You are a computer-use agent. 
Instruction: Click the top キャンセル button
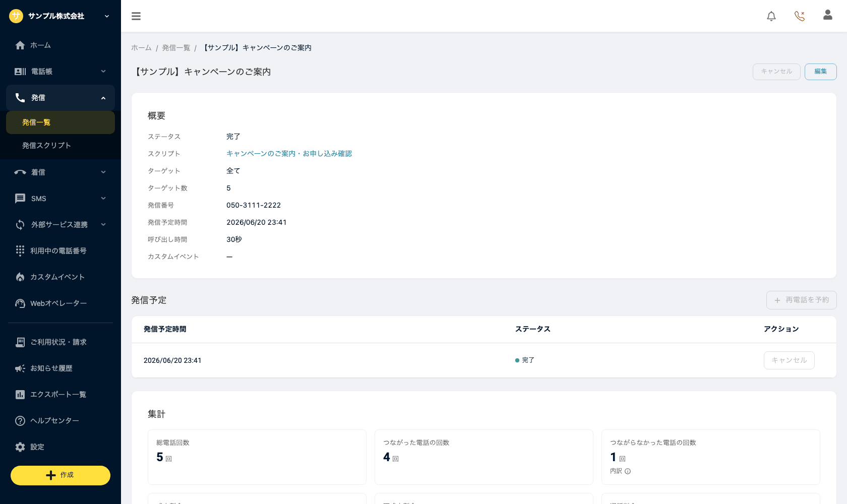[776, 72]
